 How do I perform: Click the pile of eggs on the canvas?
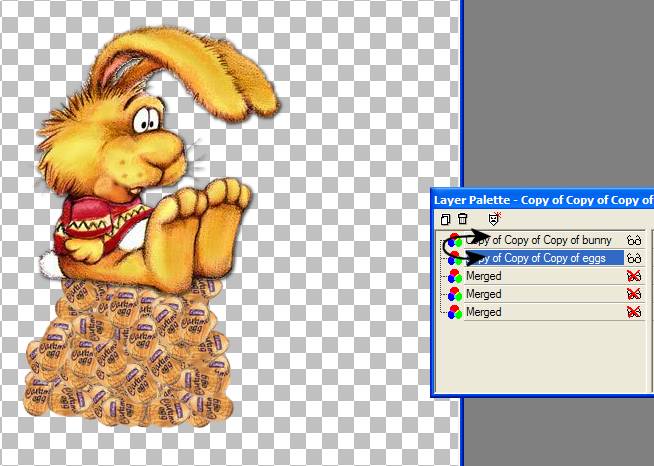(127, 353)
